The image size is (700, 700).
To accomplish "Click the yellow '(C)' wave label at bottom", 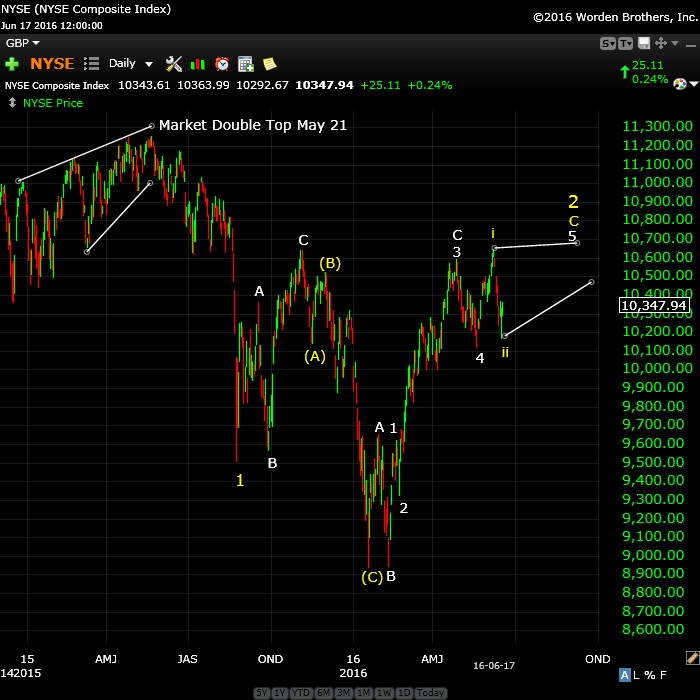I will [372, 577].
